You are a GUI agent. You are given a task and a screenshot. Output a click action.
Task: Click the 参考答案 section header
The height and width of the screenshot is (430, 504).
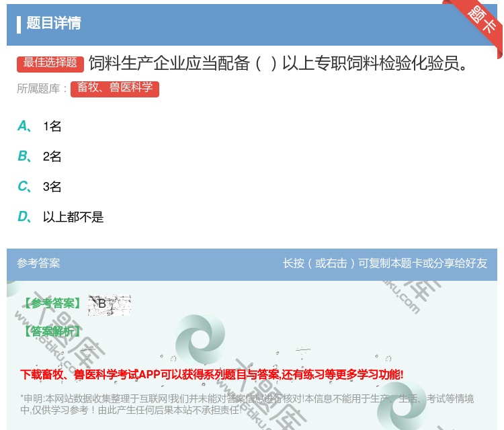(38, 263)
